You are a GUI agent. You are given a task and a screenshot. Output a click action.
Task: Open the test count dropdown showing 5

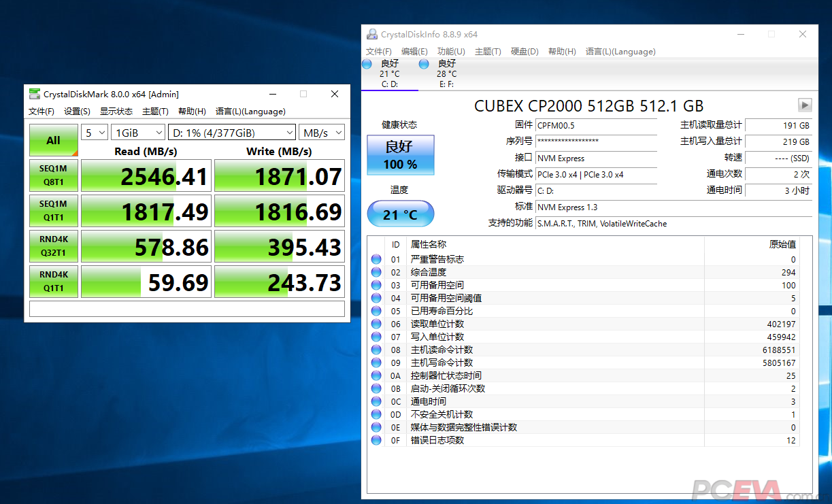coord(95,133)
